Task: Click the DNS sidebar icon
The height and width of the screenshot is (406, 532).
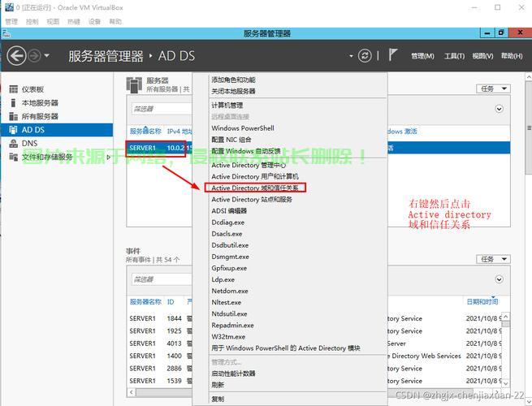Action: point(13,143)
